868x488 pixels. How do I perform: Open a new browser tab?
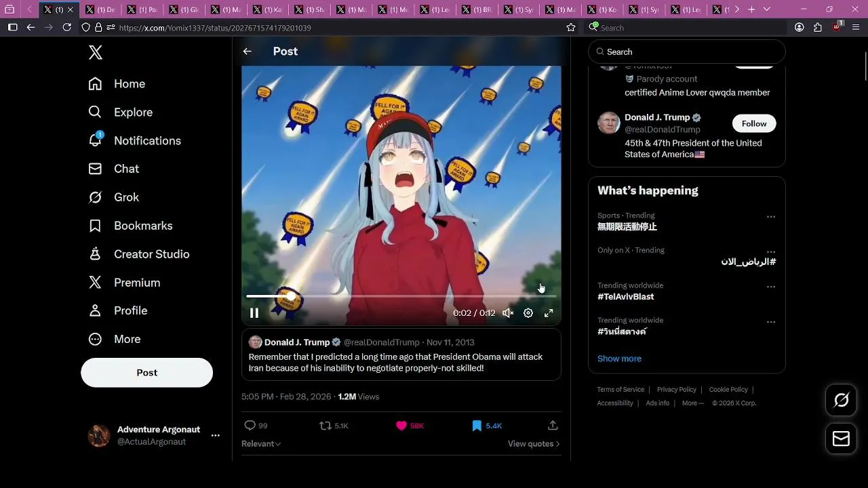[x=751, y=9]
